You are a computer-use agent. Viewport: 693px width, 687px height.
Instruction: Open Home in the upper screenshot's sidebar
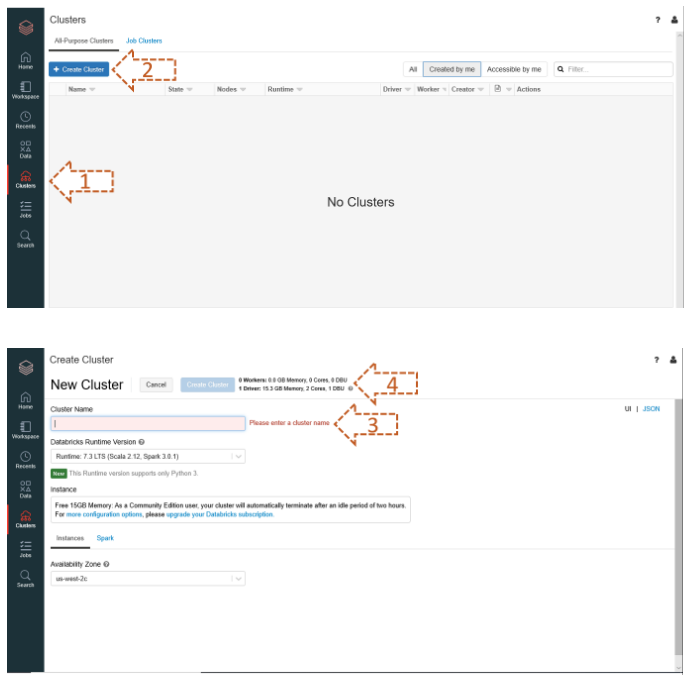coord(26,61)
